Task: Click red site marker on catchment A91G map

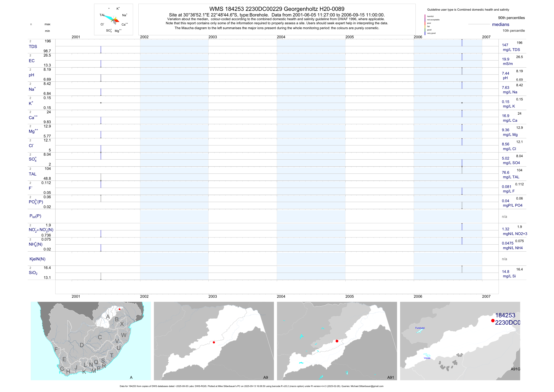Action: (493, 321)
